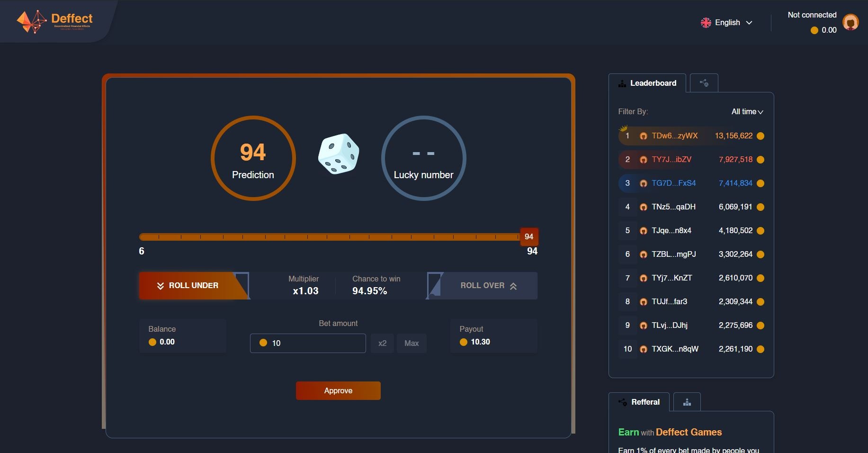
Task: Open the leaderboard podium tab icon
Action: (687, 402)
